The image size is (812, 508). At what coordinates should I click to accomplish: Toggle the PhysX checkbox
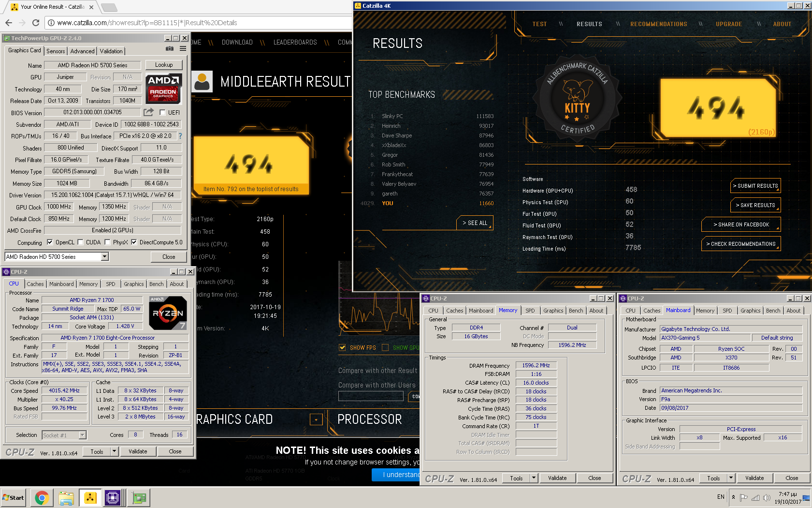click(x=107, y=242)
